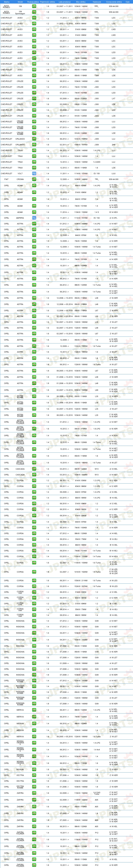Click the Lata produkcji column header
Screen dimensions: 133x868
64,2
